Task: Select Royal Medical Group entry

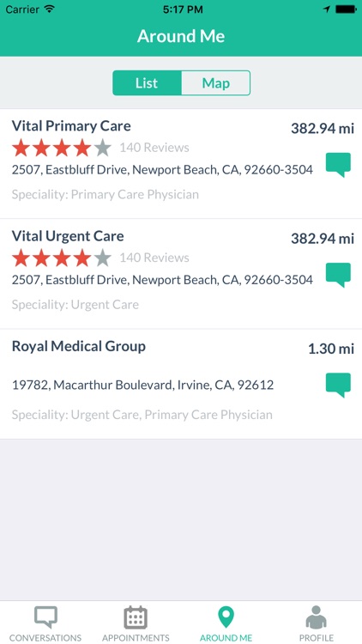Action: [181, 384]
